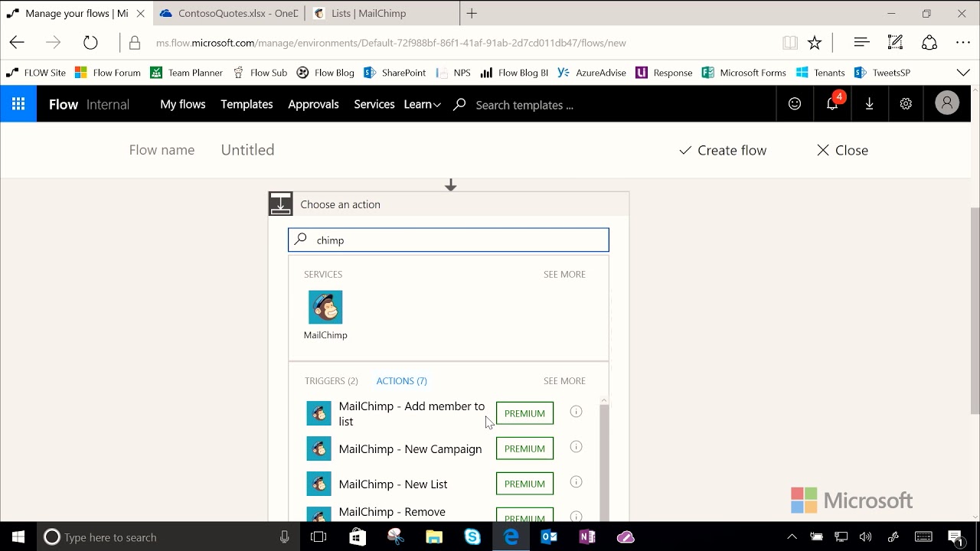The image size is (980, 551).
Task: Select MailChimp - New Campaign action
Action: point(410,449)
